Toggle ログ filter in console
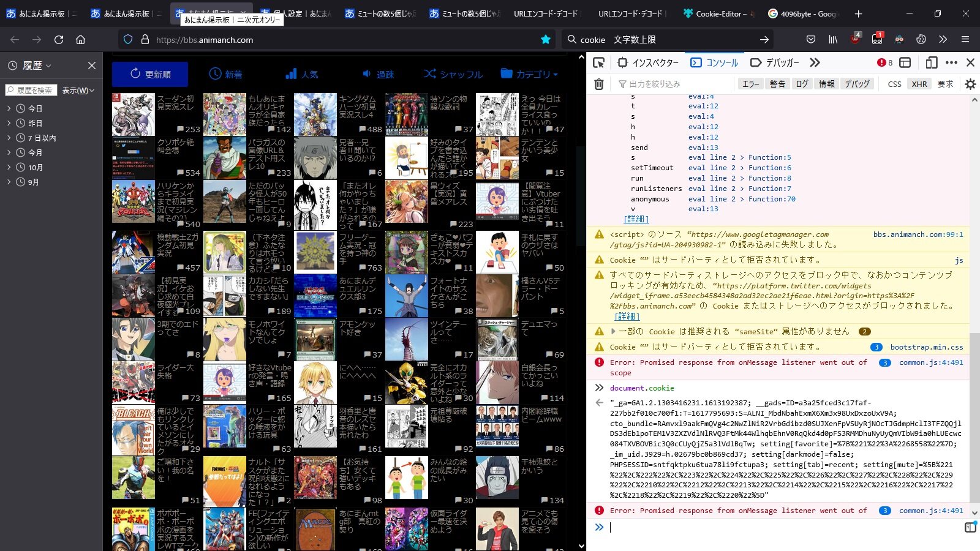 click(x=802, y=84)
